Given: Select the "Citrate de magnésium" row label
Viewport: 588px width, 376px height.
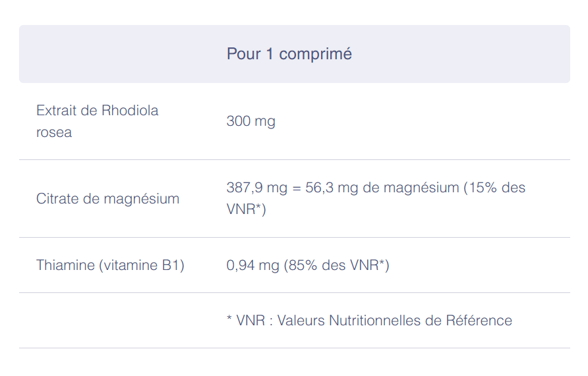Looking at the screenshot, I should click(x=107, y=199).
